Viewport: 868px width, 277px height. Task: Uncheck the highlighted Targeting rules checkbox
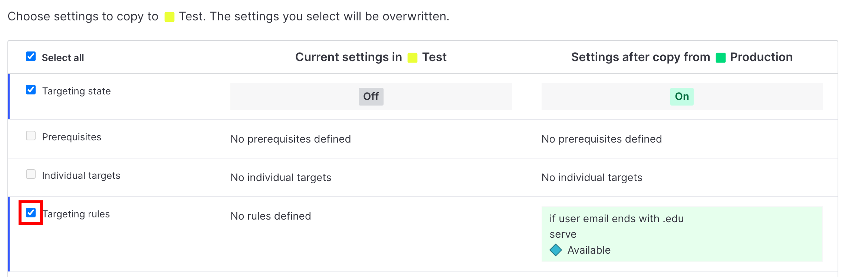(x=30, y=212)
